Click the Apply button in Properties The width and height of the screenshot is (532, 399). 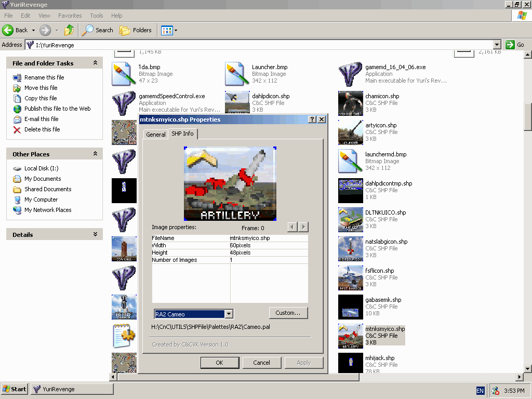[x=303, y=363]
